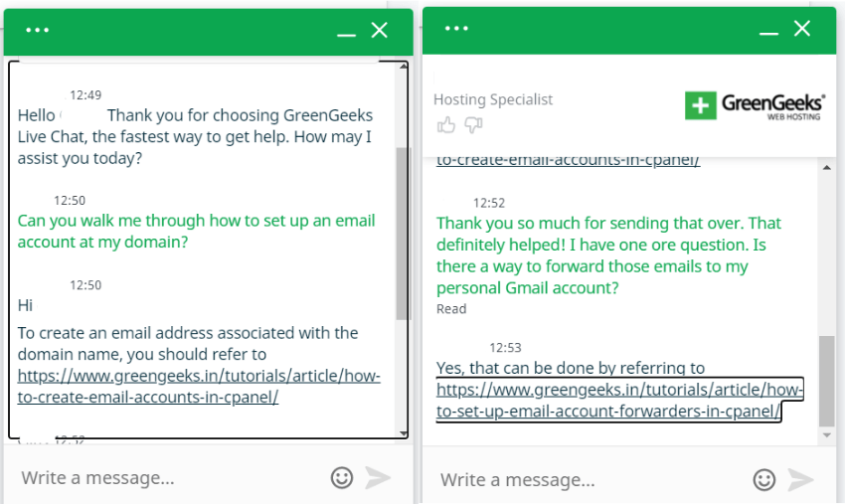
Task: Click the left chat's message input field
Action: (x=167, y=477)
